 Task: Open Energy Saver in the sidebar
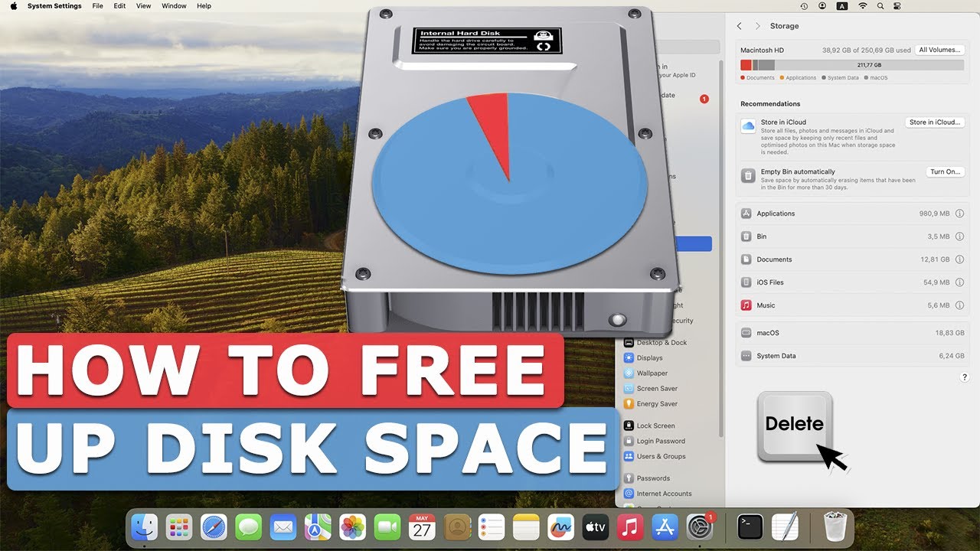point(651,404)
